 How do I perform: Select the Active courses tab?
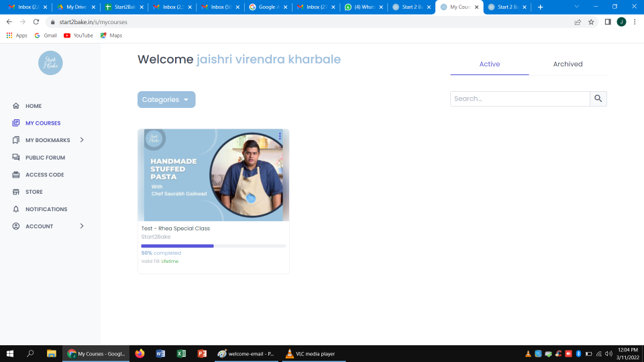click(x=489, y=64)
